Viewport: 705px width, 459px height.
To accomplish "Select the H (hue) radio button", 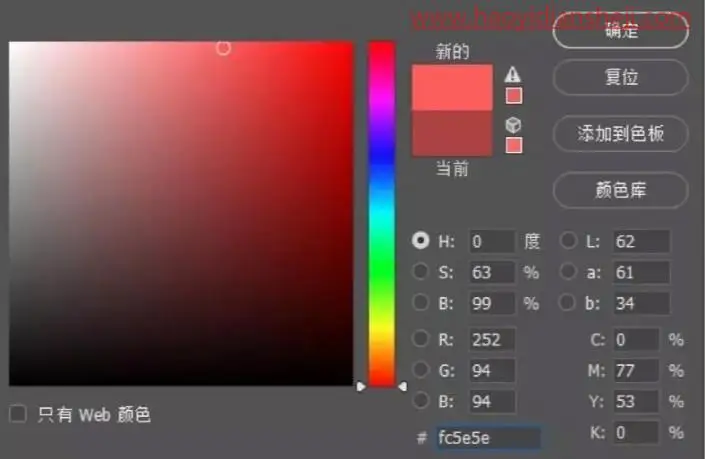I will pyautogui.click(x=420, y=241).
